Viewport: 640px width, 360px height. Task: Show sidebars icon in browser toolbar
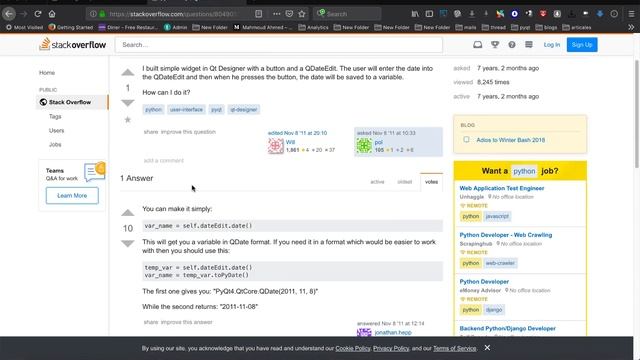point(429,14)
